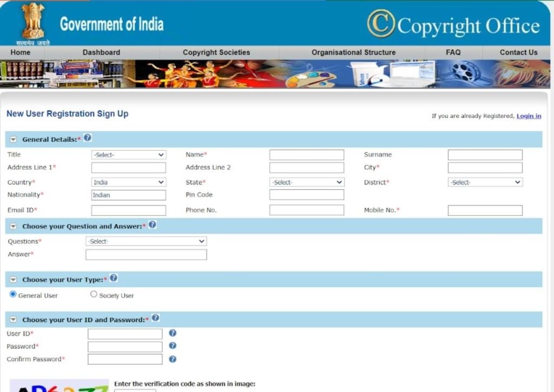Click the Copyright Office logo
The image size is (554, 392).
453,24
